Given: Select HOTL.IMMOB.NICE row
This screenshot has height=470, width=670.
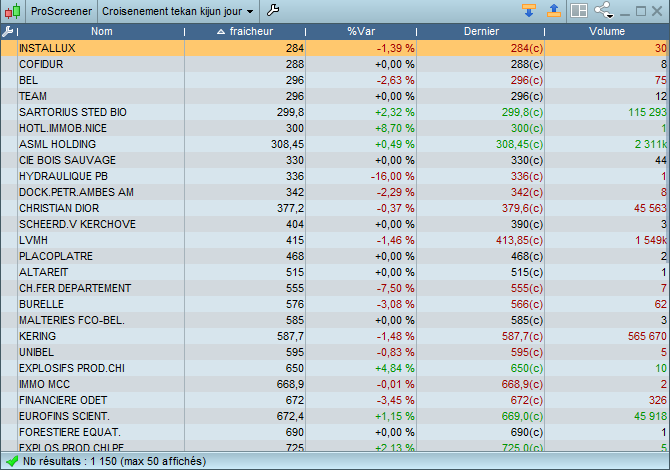Looking at the screenshot, I should [x=335, y=128].
